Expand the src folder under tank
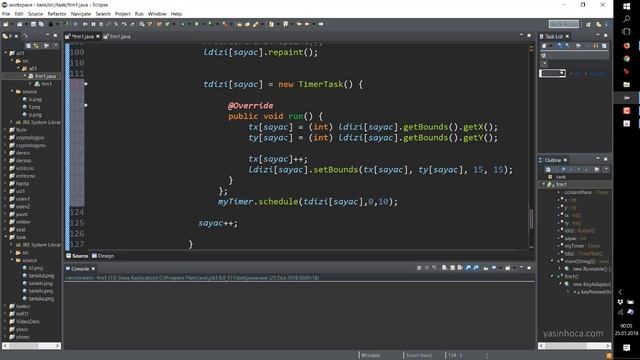The image size is (640, 360). [x=11, y=253]
